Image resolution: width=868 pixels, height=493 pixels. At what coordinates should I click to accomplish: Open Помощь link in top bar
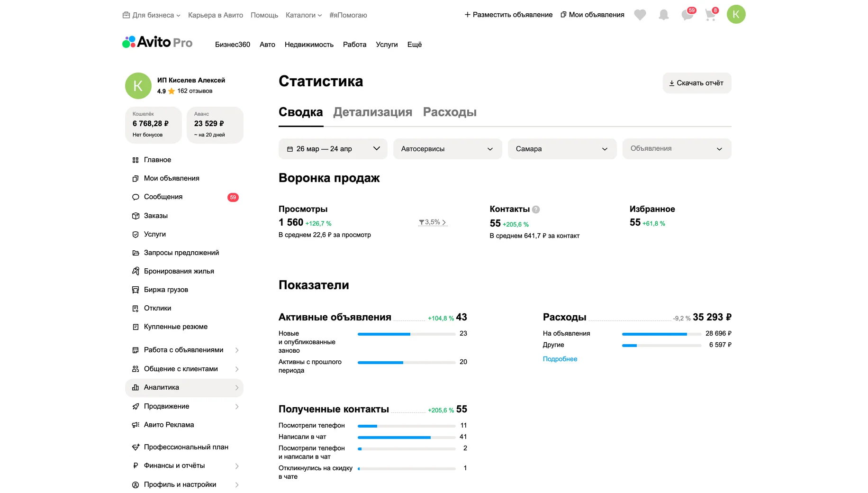(264, 15)
